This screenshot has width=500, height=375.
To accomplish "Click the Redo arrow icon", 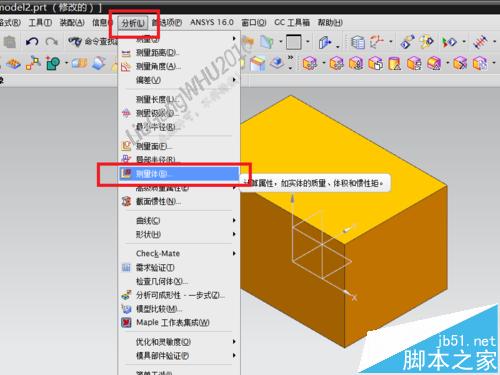I will pyautogui.click(x=51, y=42).
